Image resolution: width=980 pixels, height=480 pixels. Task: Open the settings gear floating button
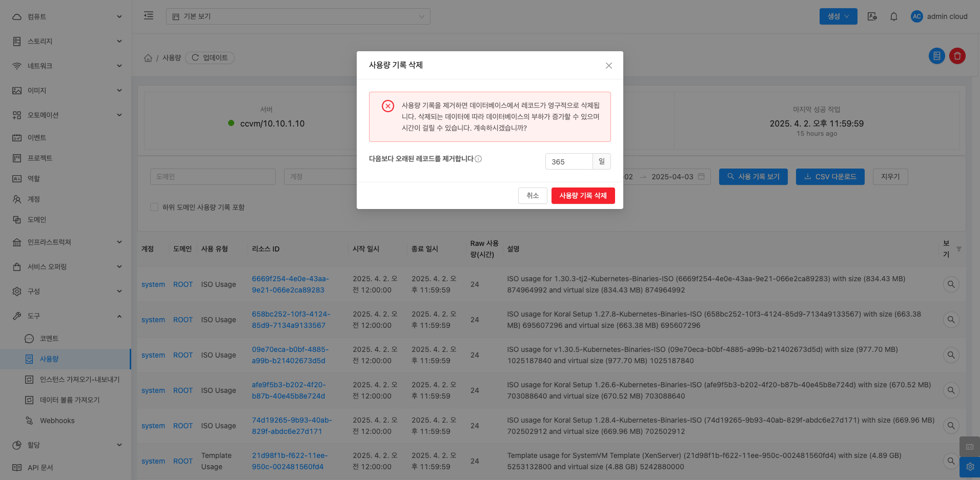click(x=970, y=467)
